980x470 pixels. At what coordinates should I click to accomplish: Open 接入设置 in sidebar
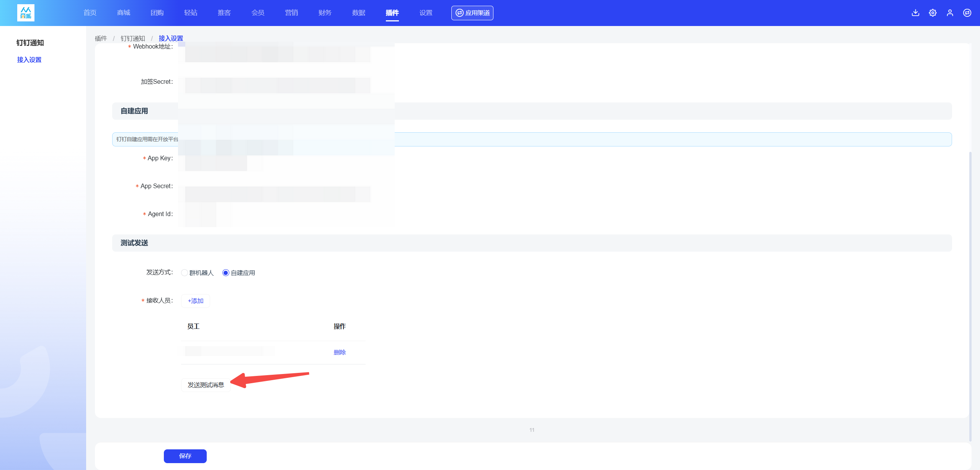(29, 60)
